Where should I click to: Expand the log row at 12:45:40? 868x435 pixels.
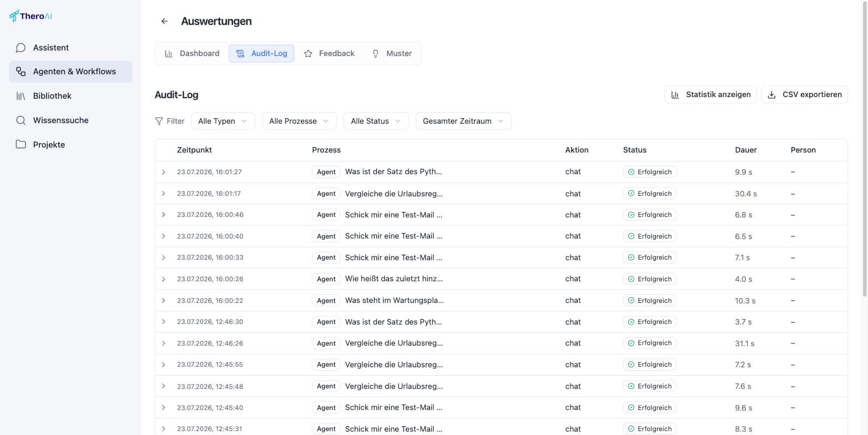pyautogui.click(x=164, y=408)
